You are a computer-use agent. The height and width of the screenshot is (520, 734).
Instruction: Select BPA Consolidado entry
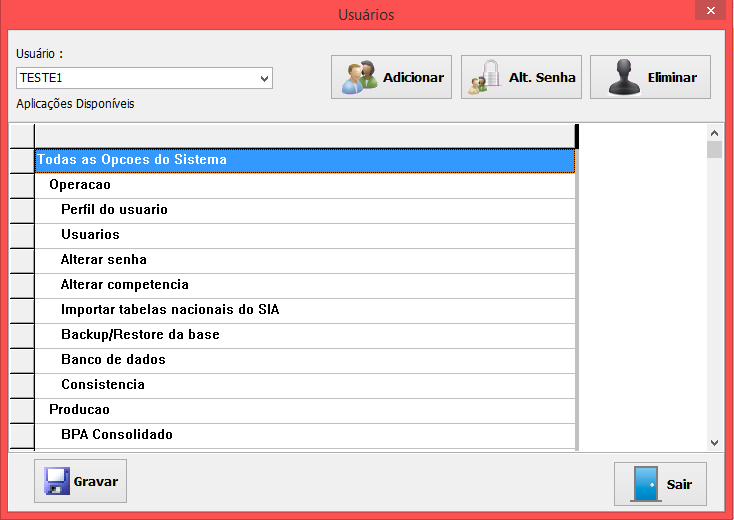[x=117, y=435]
